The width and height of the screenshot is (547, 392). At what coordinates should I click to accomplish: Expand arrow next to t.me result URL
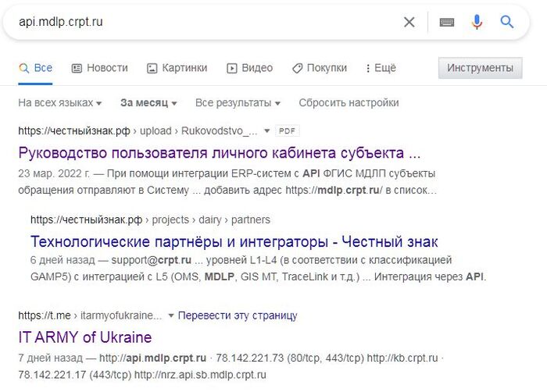pyautogui.click(x=171, y=315)
